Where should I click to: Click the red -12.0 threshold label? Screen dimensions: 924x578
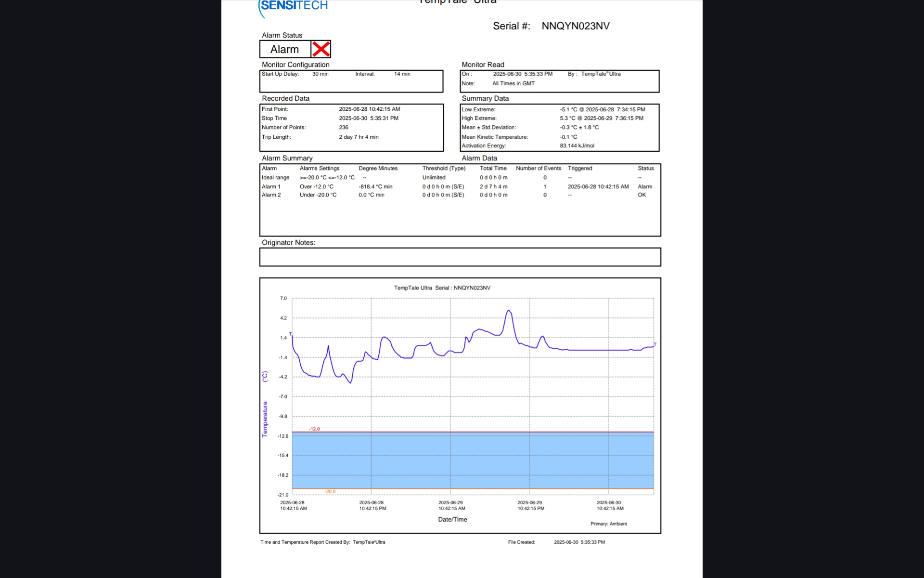click(x=314, y=429)
